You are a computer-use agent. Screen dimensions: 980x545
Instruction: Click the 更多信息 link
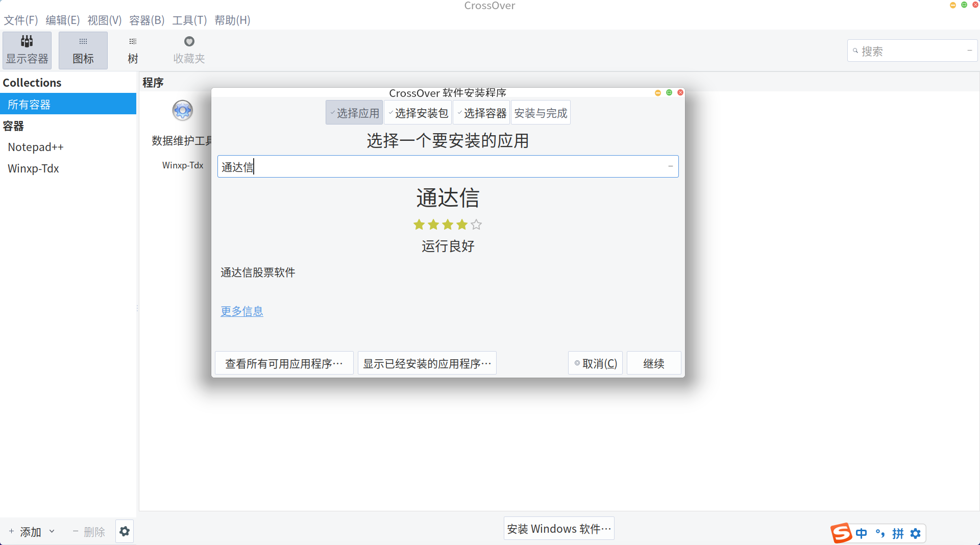[241, 311]
